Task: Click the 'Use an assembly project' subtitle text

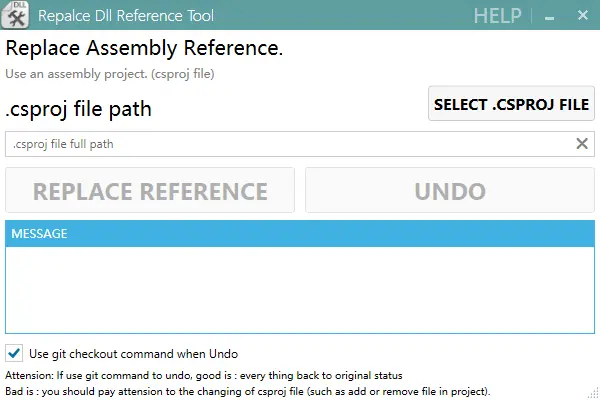Action: click(x=110, y=73)
